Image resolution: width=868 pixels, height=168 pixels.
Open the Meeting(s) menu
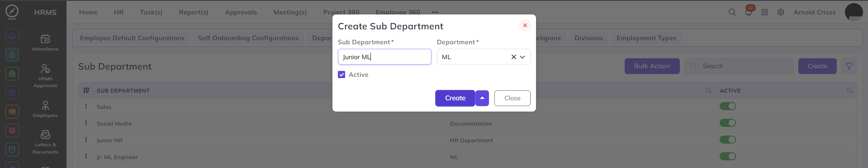tap(290, 12)
